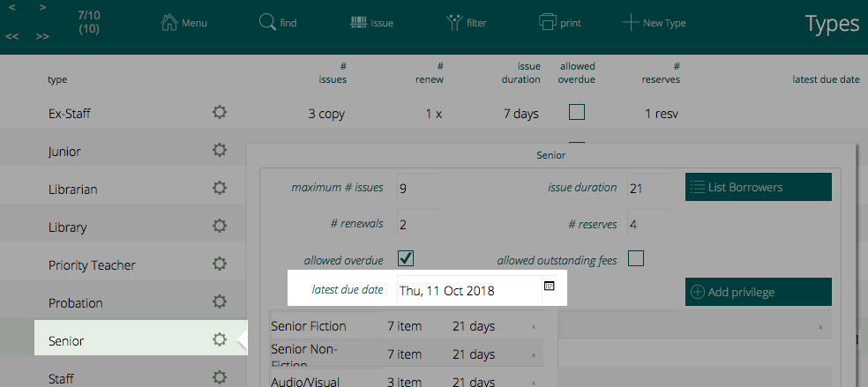Click the print icon
The height and width of the screenshot is (387, 868).
548,23
